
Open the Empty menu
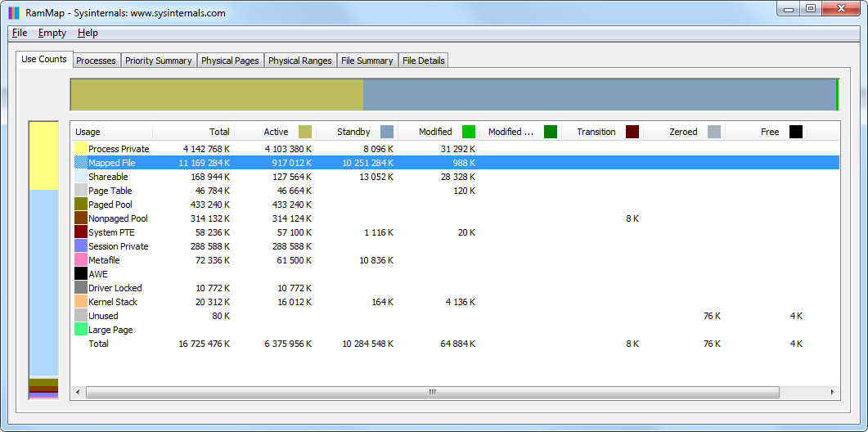coord(52,33)
